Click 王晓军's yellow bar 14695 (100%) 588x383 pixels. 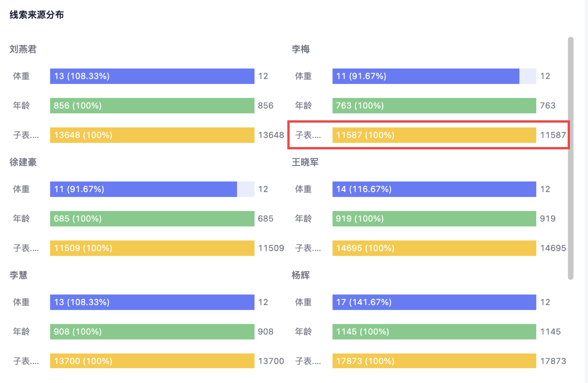click(x=434, y=248)
